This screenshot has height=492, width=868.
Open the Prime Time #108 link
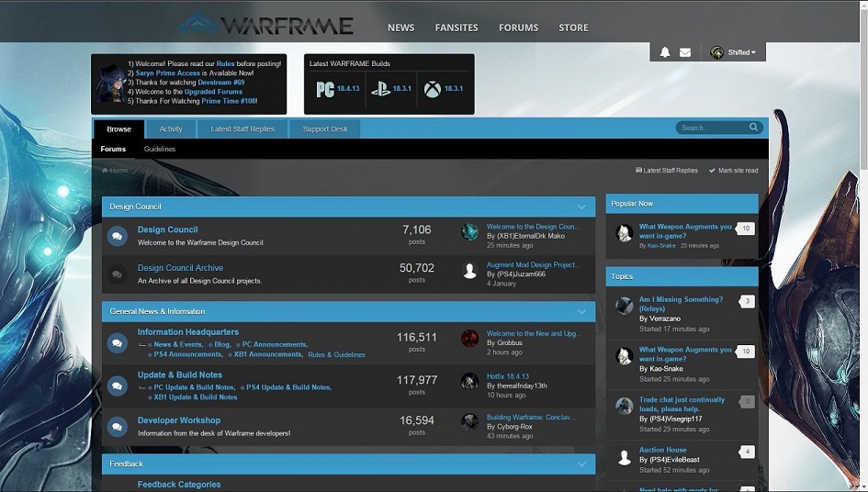coord(228,101)
